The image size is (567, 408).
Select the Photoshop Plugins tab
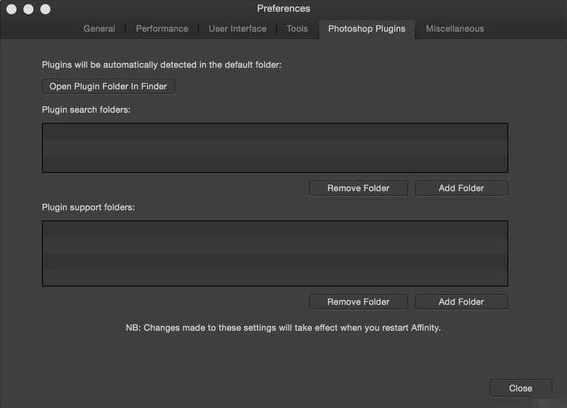click(367, 29)
